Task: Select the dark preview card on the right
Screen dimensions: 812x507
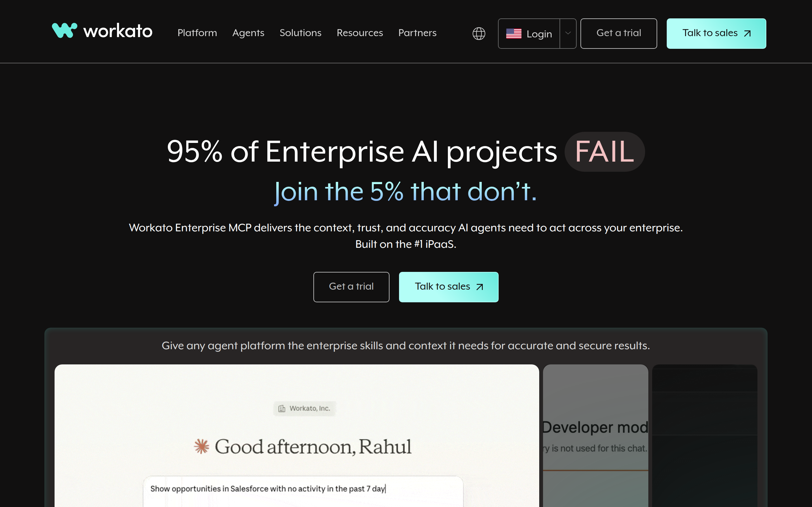Action: pos(704,436)
